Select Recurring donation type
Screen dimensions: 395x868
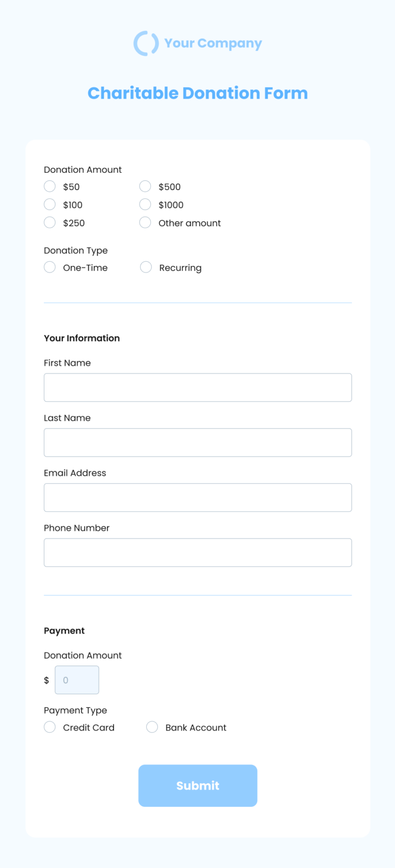coord(146,267)
